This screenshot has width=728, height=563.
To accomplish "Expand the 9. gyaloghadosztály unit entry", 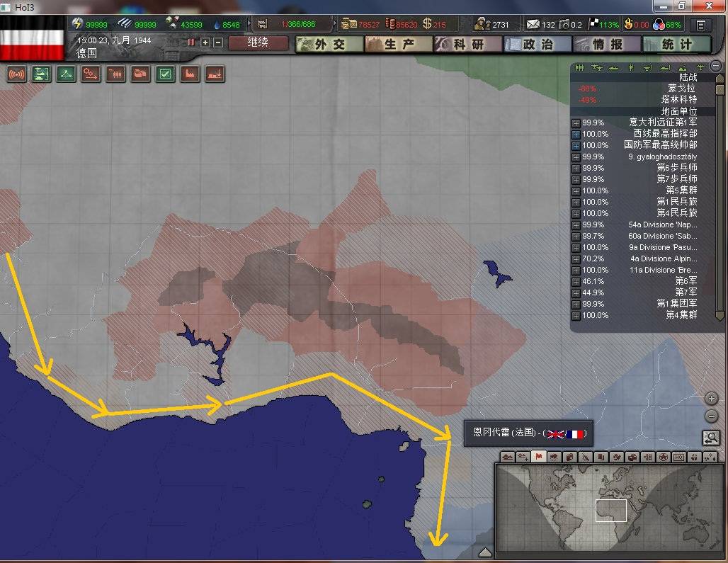I will pyautogui.click(x=576, y=157).
